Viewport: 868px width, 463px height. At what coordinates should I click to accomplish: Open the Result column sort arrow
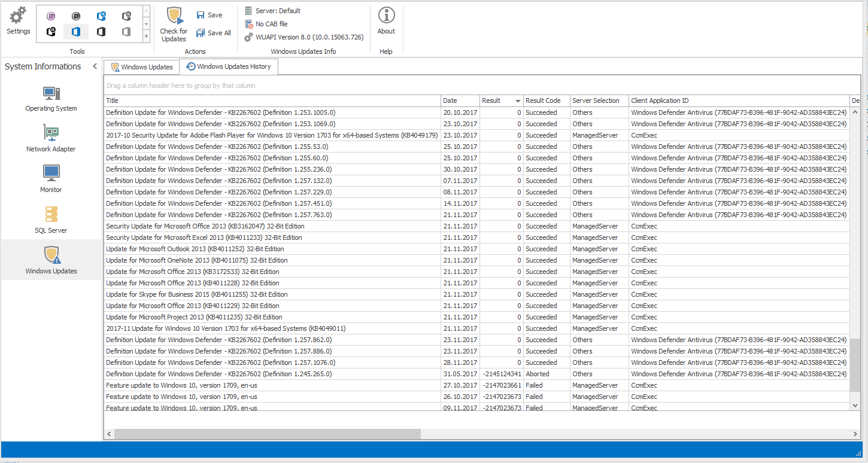click(518, 101)
